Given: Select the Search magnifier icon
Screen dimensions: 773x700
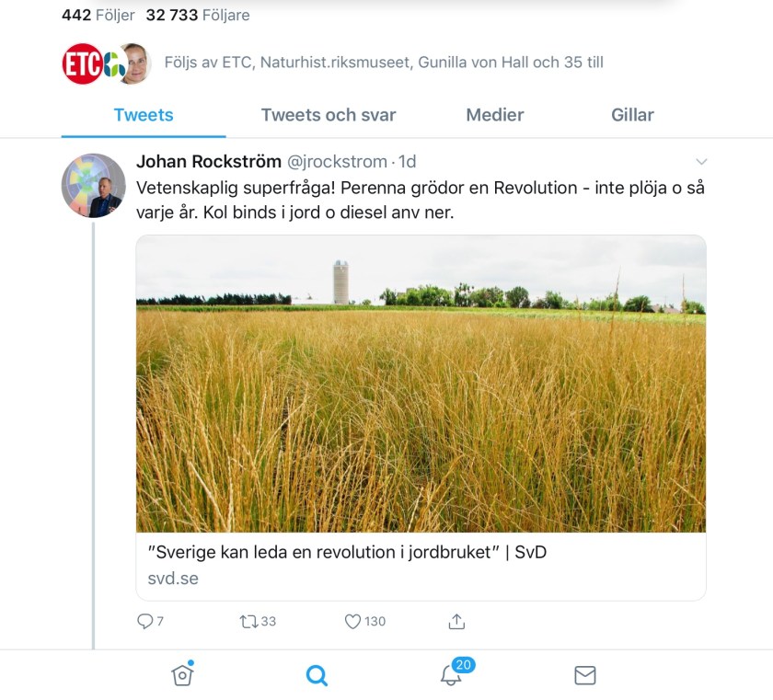Looking at the screenshot, I should tap(316, 673).
